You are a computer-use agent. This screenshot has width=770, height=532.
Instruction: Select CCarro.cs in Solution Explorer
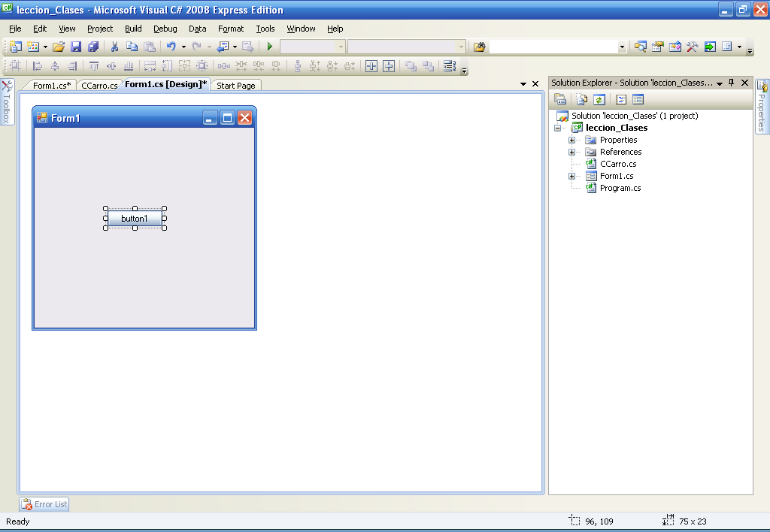click(618, 164)
